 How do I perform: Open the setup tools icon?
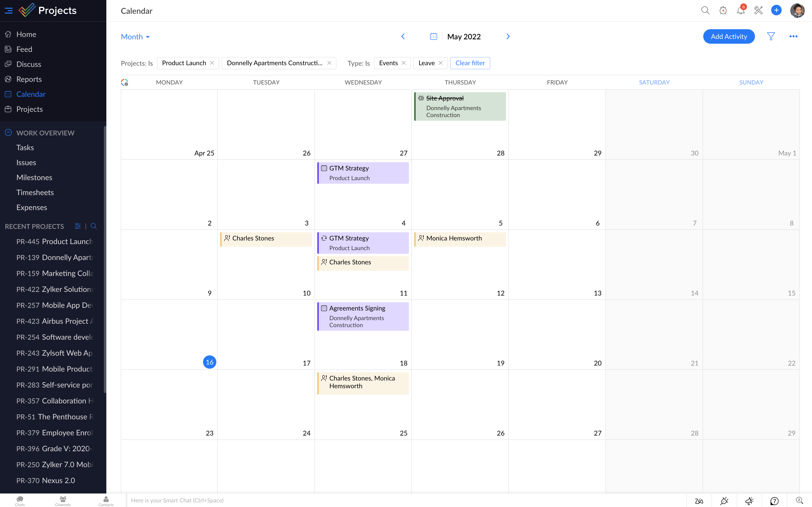[x=758, y=10]
